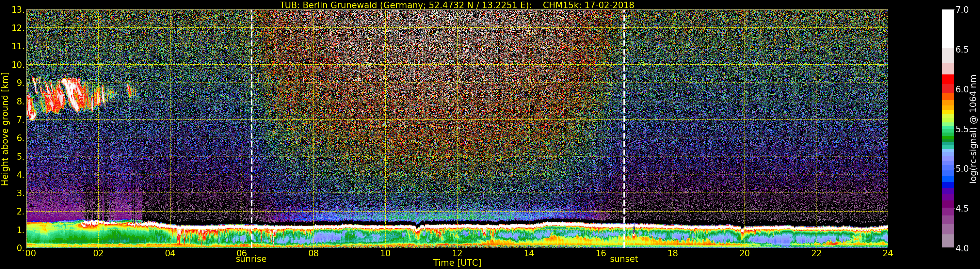Click the 4.0 value label on the colorbar

[x=962, y=248]
